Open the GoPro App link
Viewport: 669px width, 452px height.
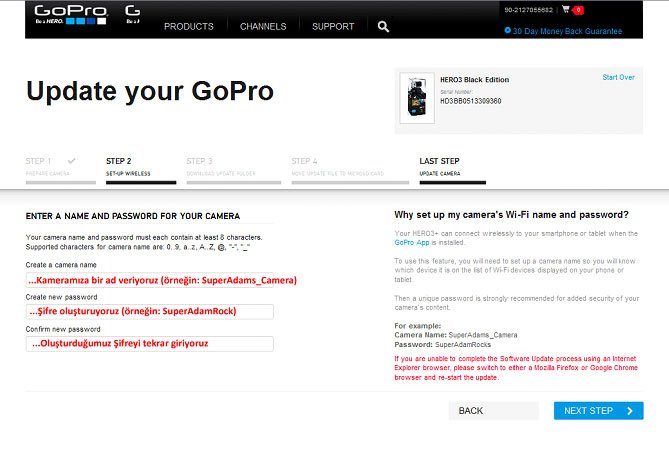coord(412,242)
